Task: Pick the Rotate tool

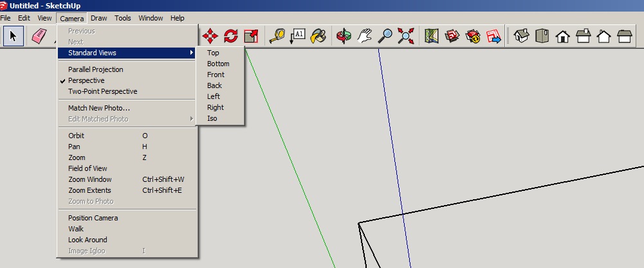Action: pyautogui.click(x=231, y=36)
